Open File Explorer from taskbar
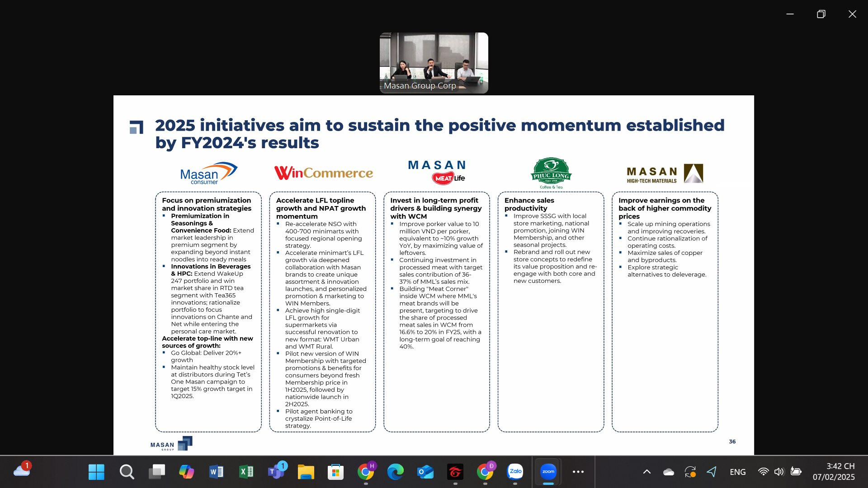The height and width of the screenshot is (488, 868). click(306, 472)
